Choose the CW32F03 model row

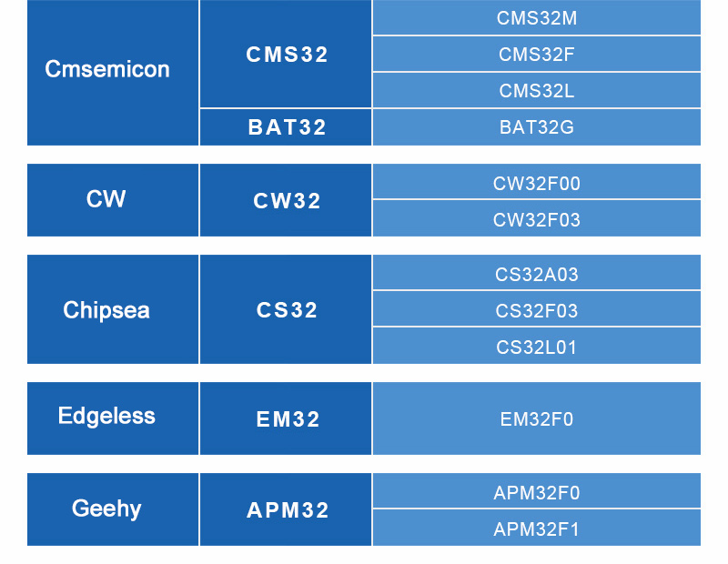click(536, 219)
